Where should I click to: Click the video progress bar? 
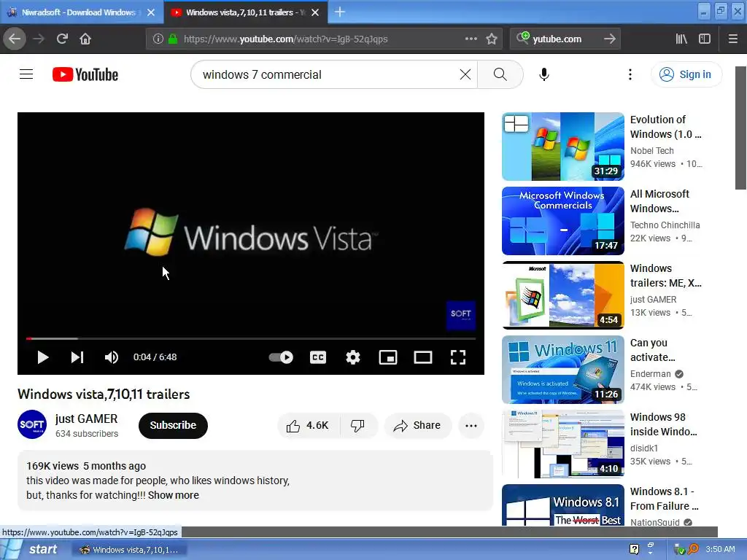pos(251,338)
